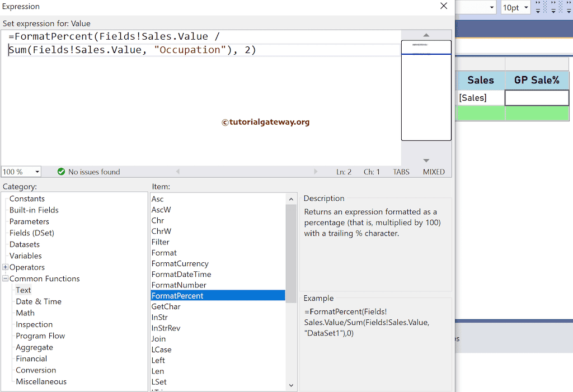Click the green No issues found checkmark
Viewport: 573px width, 392px height.
click(x=62, y=172)
